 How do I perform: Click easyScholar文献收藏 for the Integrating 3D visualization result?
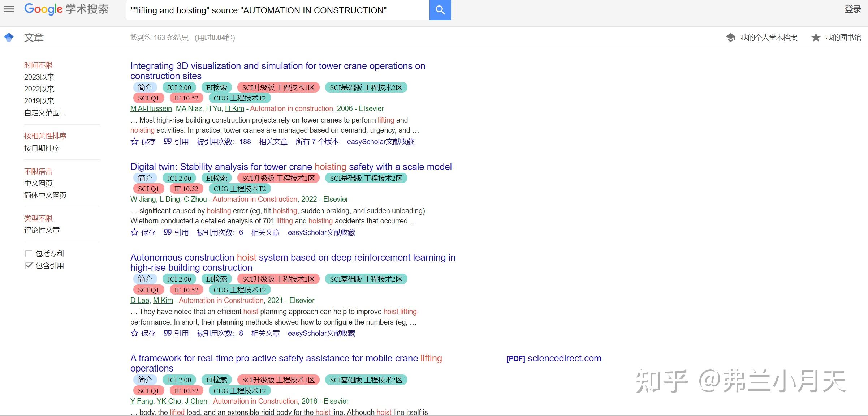(x=380, y=142)
